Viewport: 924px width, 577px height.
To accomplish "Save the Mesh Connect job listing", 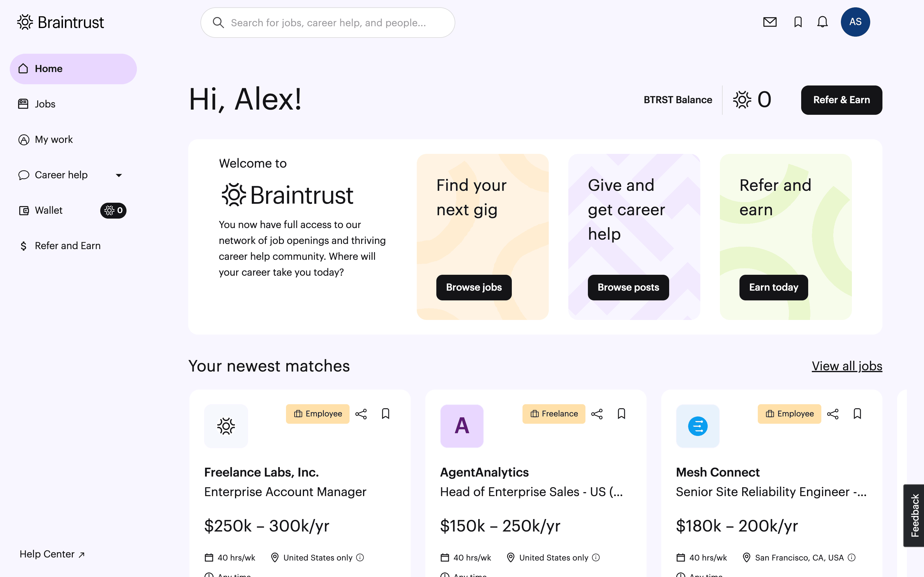I will point(857,414).
